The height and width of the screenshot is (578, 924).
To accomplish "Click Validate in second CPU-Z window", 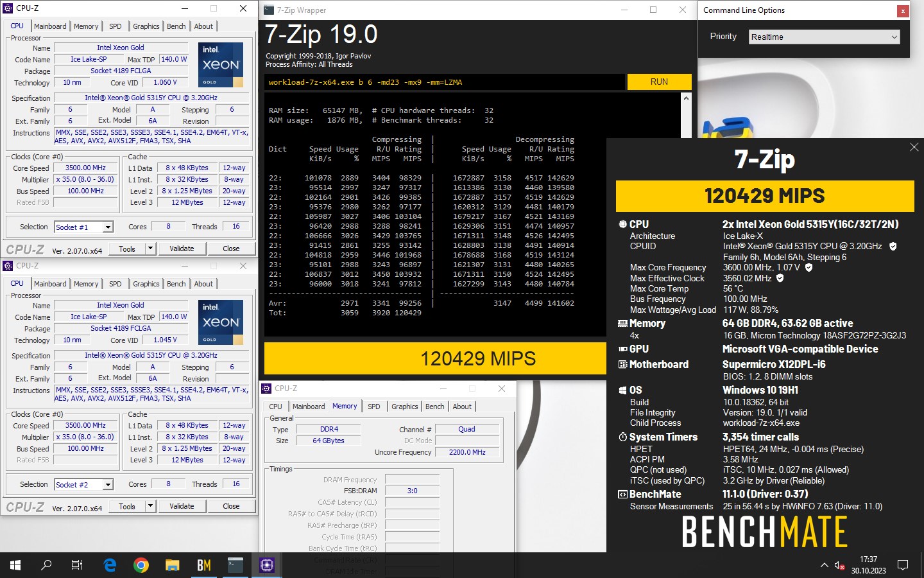I will point(182,506).
